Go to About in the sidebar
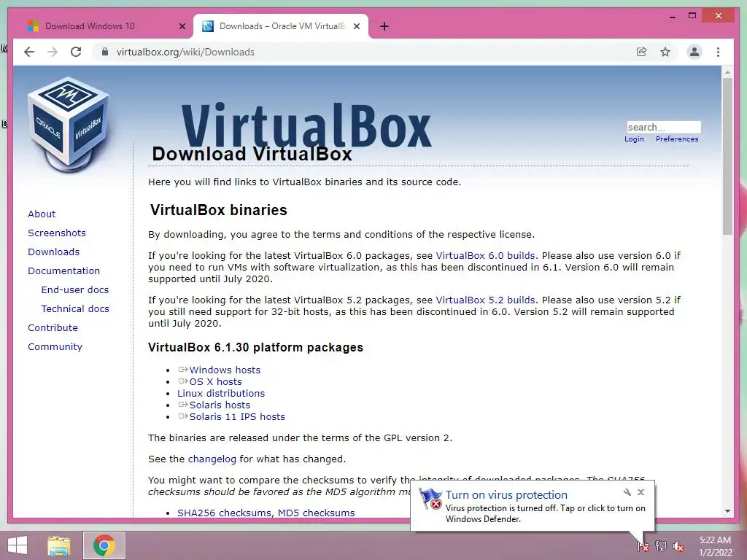 coord(42,214)
